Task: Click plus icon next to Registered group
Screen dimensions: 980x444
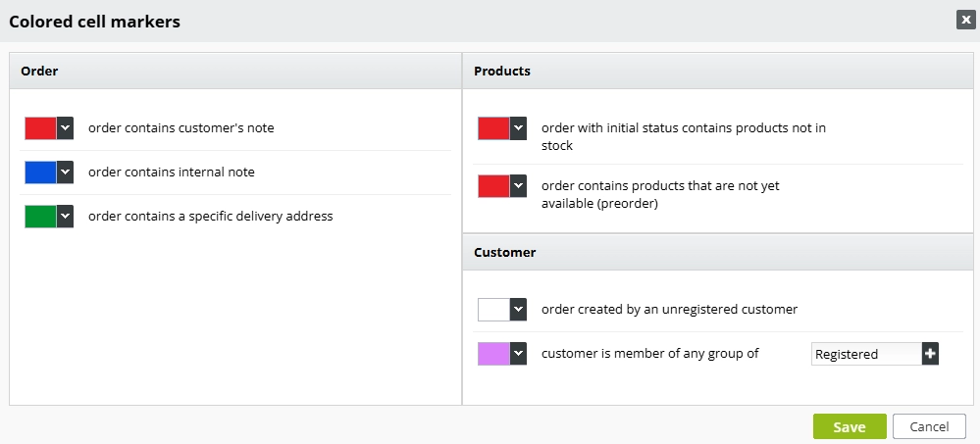Action: coord(930,354)
